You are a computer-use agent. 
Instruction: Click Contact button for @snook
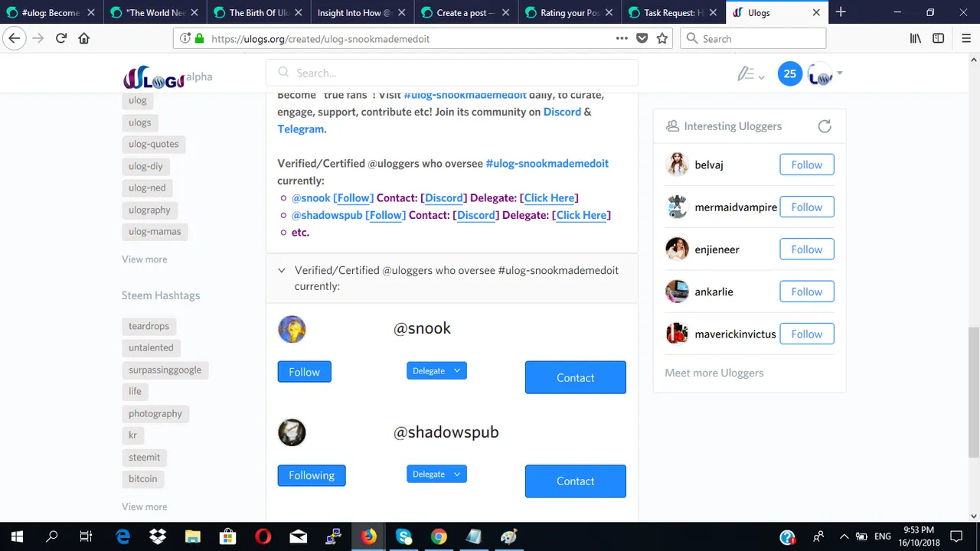tap(576, 377)
